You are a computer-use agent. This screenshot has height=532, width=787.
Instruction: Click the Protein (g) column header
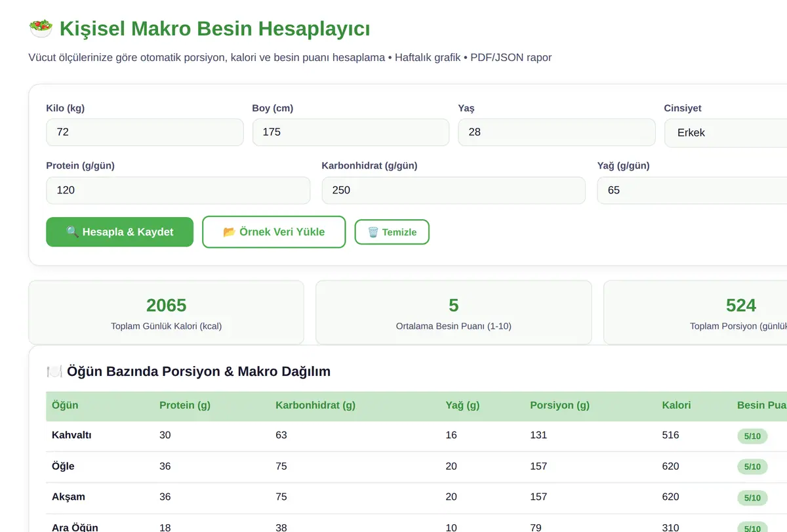[185, 405]
